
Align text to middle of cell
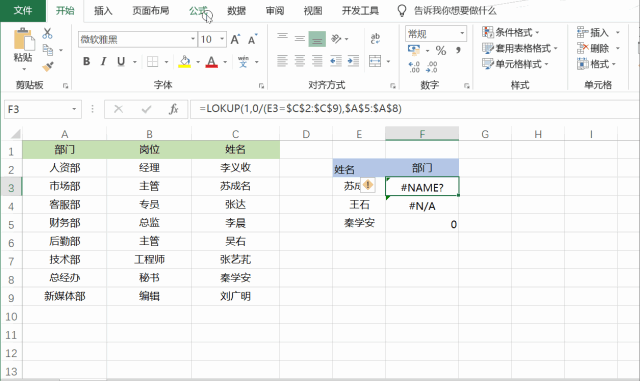(x=300, y=38)
